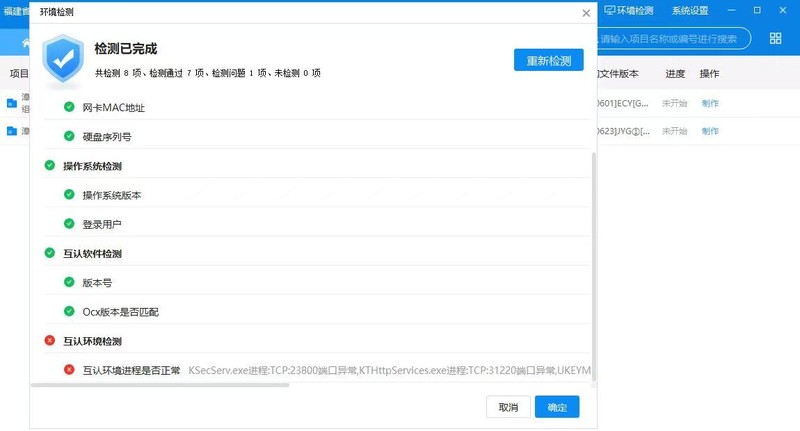Click red error icon beside 互认环境检测
The width and height of the screenshot is (800, 431).
pyautogui.click(x=49, y=340)
